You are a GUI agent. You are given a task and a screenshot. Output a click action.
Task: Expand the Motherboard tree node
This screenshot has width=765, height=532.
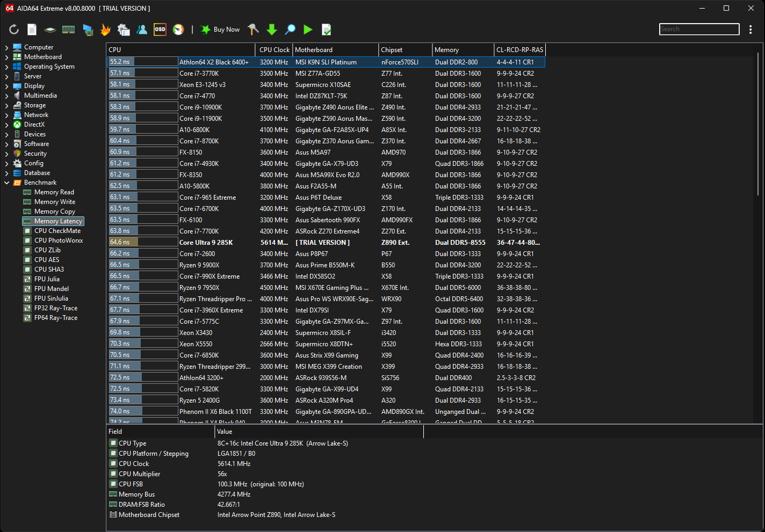click(7, 57)
